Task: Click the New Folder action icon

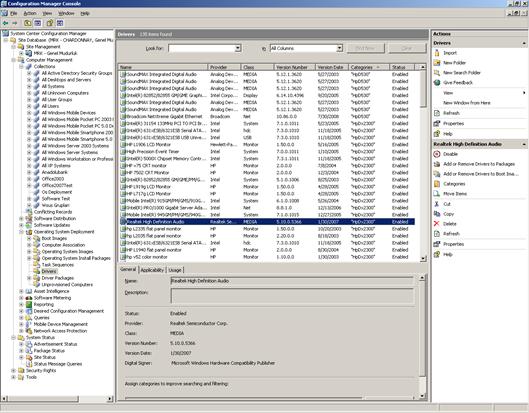Action: tap(437, 63)
